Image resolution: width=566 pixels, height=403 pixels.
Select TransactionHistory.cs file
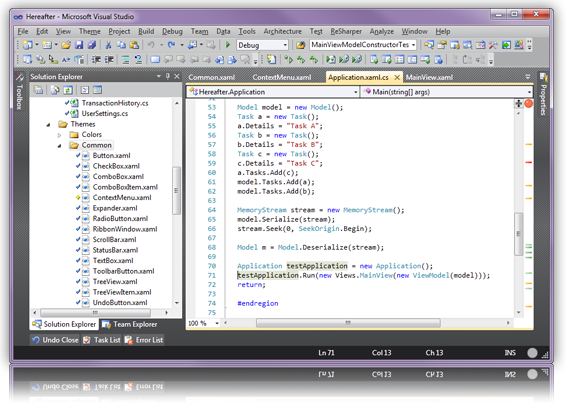click(x=115, y=103)
